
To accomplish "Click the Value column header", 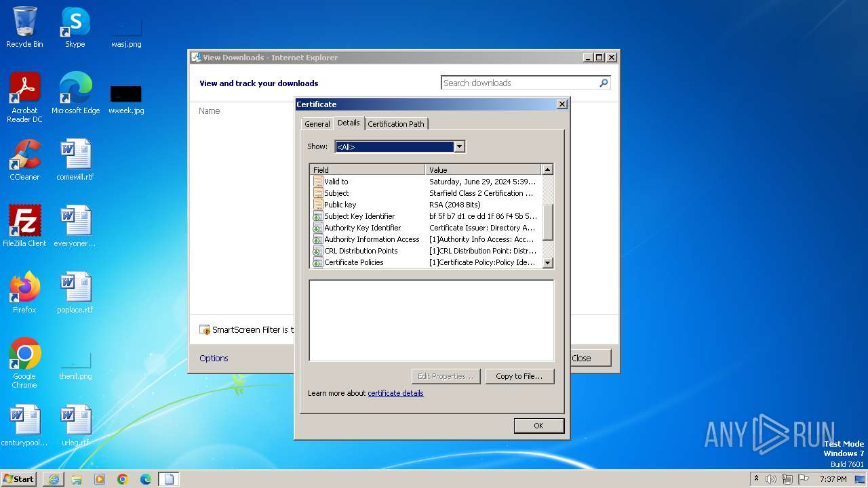I will click(484, 169).
